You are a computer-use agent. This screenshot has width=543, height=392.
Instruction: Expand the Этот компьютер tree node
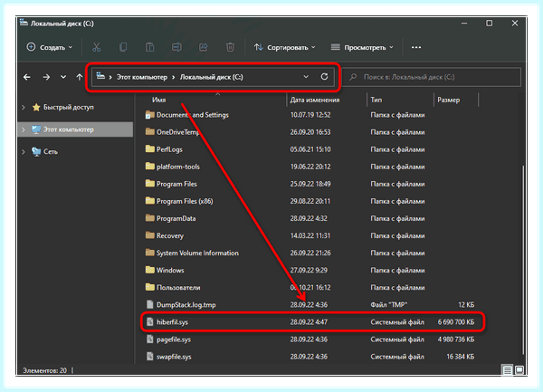(24, 129)
